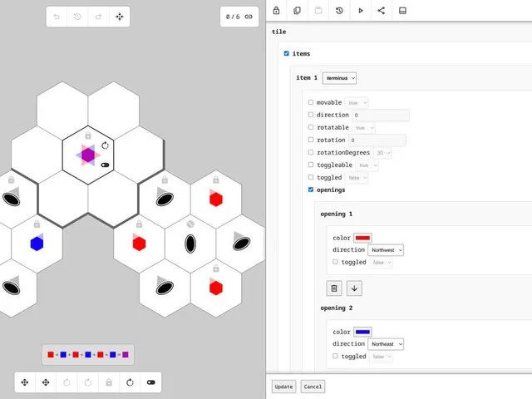Click the share icon
This screenshot has width=532, height=399.
pyautogui.click(x=382, y=11)
